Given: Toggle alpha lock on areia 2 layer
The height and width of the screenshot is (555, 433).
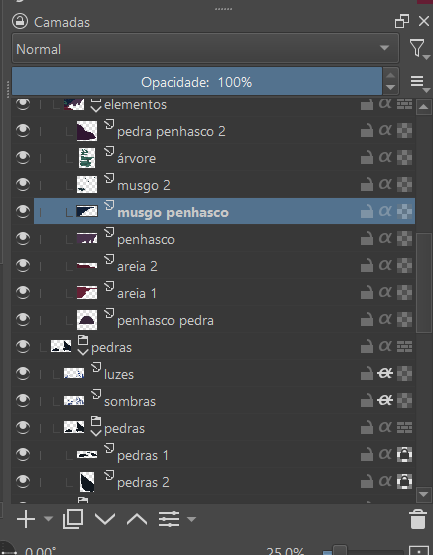Looking at the screenshot, I should point(404,265).
